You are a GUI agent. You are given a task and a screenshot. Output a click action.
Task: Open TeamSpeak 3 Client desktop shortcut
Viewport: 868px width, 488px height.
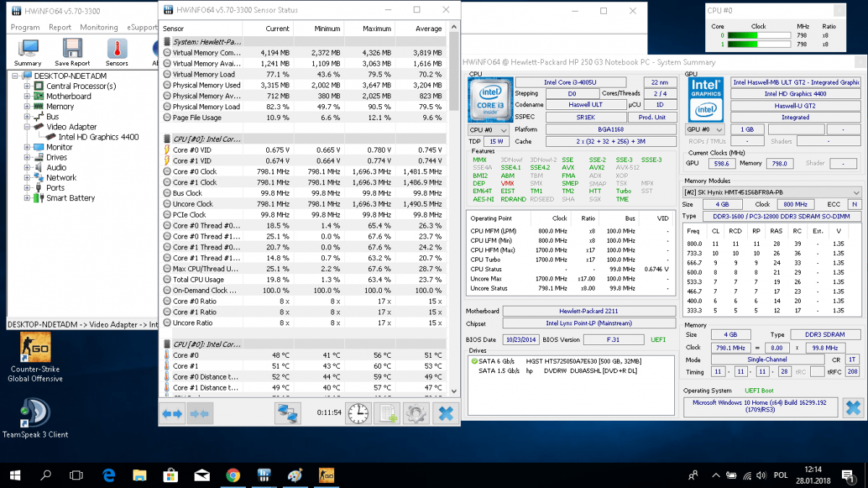point(35,419)
